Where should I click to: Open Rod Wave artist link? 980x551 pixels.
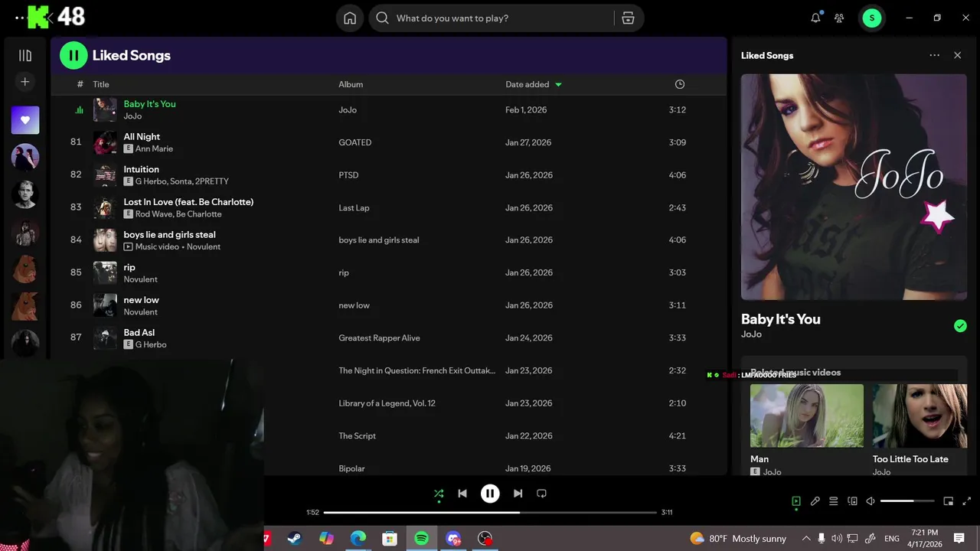(x=155, y=214)
